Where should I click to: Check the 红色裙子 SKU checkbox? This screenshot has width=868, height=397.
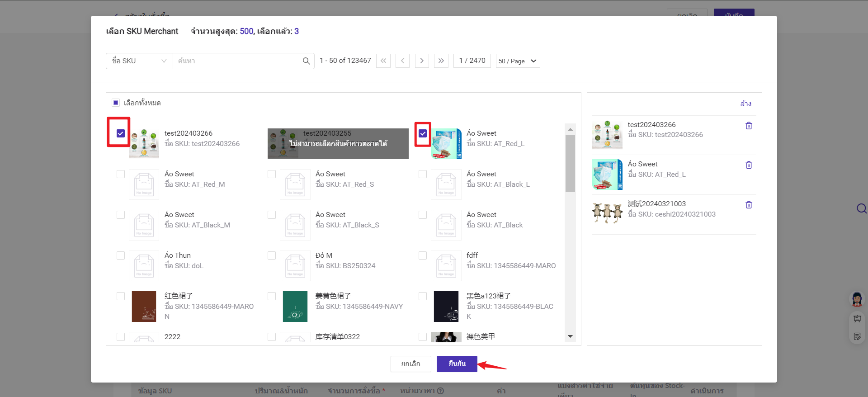[121, 296]
